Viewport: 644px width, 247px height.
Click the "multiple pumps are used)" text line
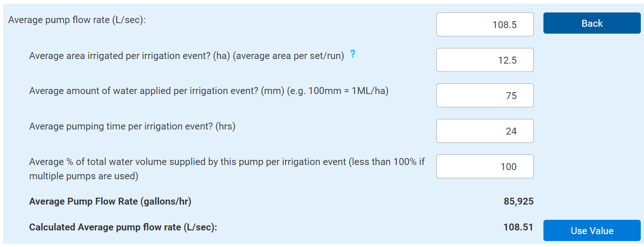(83, 176)
